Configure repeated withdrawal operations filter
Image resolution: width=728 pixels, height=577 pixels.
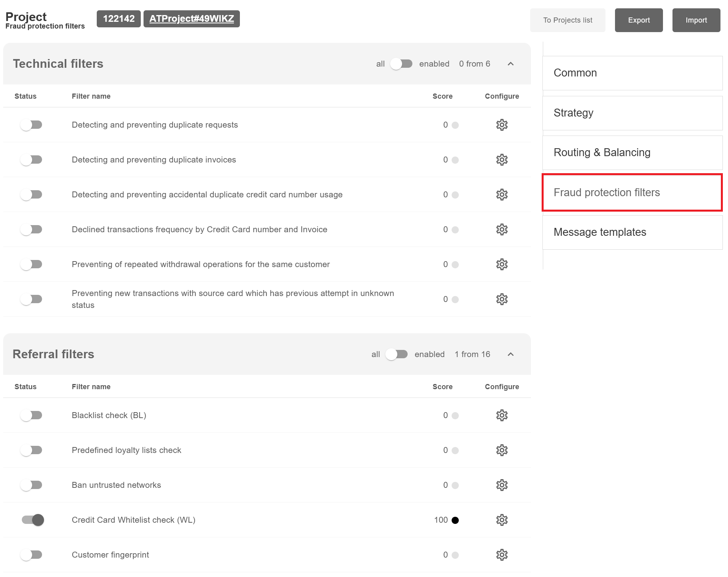pyautogui.click(x=502, y=264)
